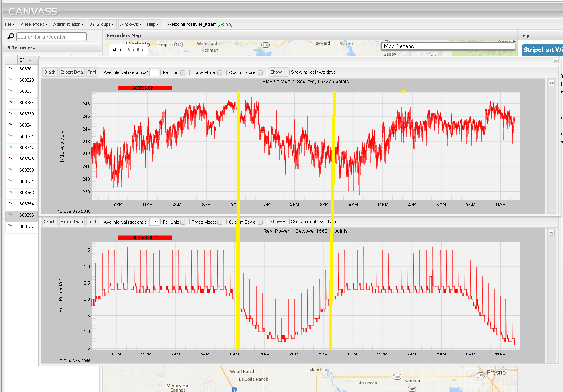563x392 pixels.
Task: Click the red 603356 Ch 1 legend swatch
Action: coord(145,88)
